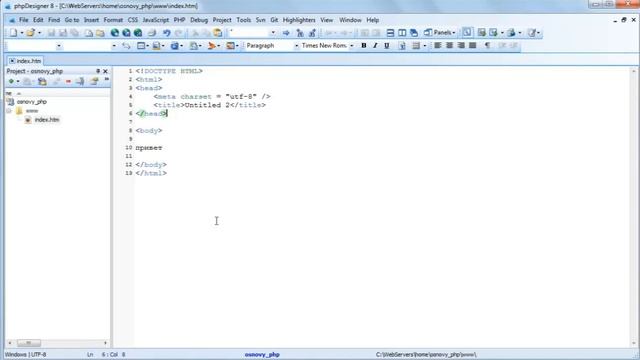The width and height of the screenshot is (640, 360).
Task: Apply Italic formatting
Action: [375, 46]
